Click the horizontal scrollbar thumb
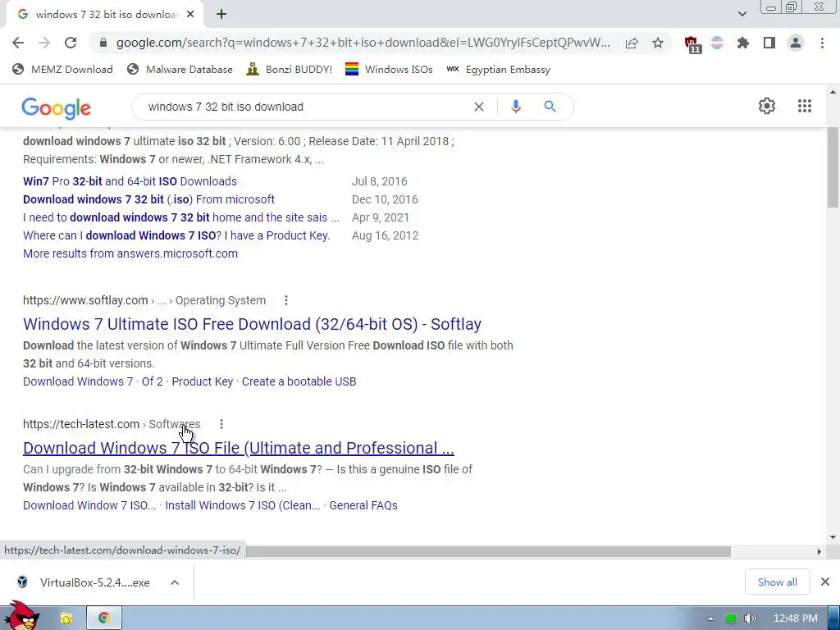This screenshot has height=630, width=840. pos(489,551)
